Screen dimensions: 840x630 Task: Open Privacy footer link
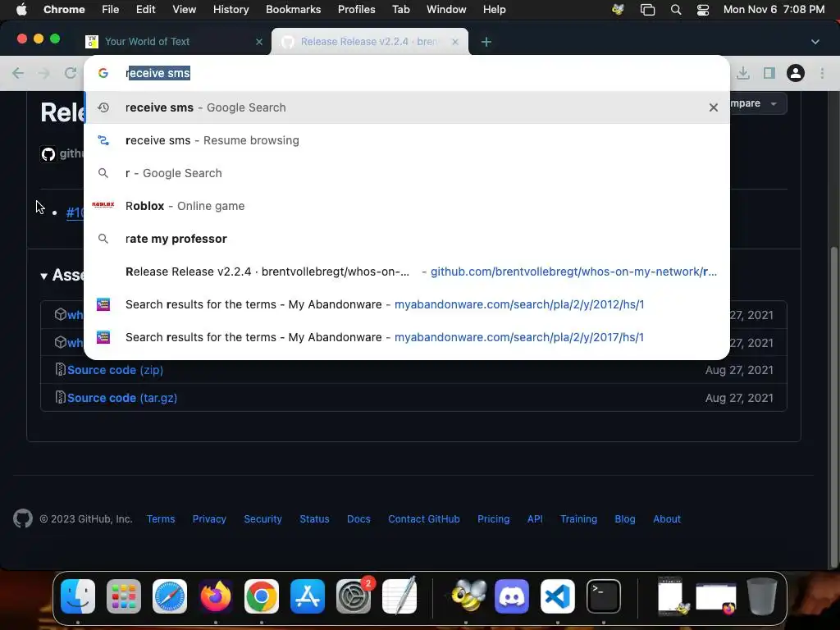[209, 519]
